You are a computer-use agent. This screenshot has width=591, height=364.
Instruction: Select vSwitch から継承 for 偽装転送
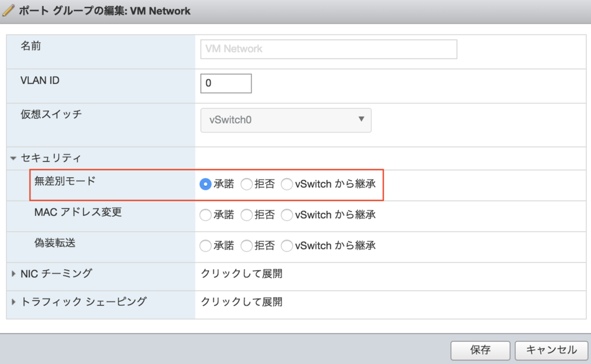287,246
